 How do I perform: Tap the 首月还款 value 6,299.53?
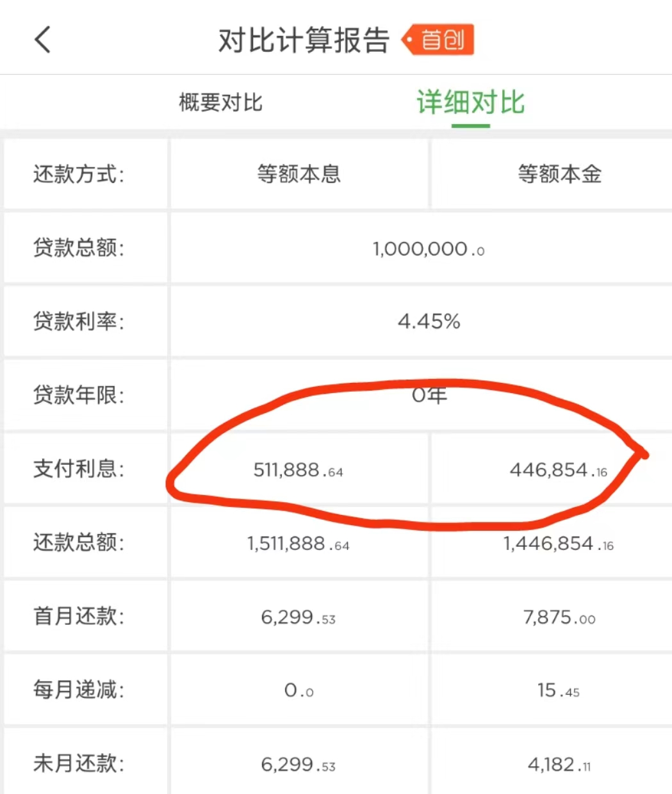tap(299, 617)
